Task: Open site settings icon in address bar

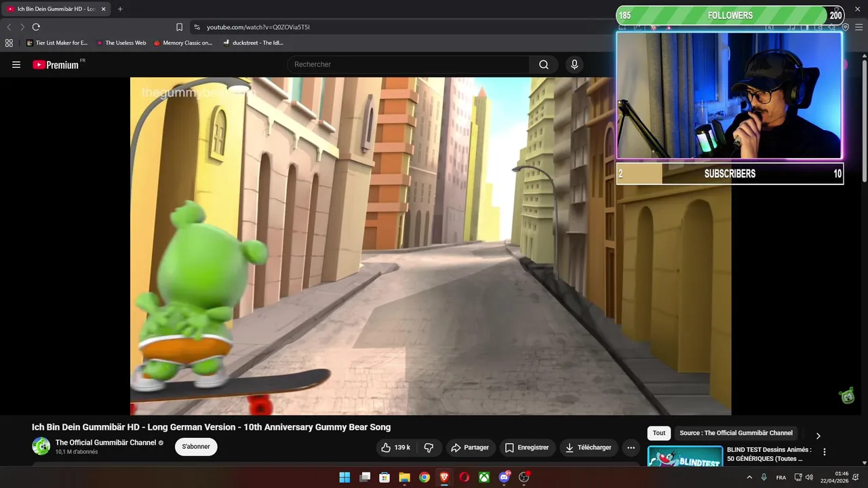Action: pos(197,27)
